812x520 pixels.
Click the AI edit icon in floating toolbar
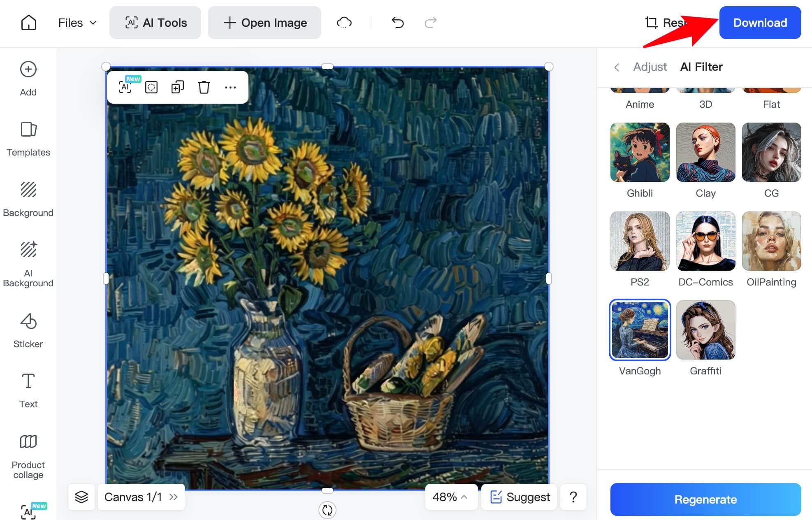[x=125, y=87]
